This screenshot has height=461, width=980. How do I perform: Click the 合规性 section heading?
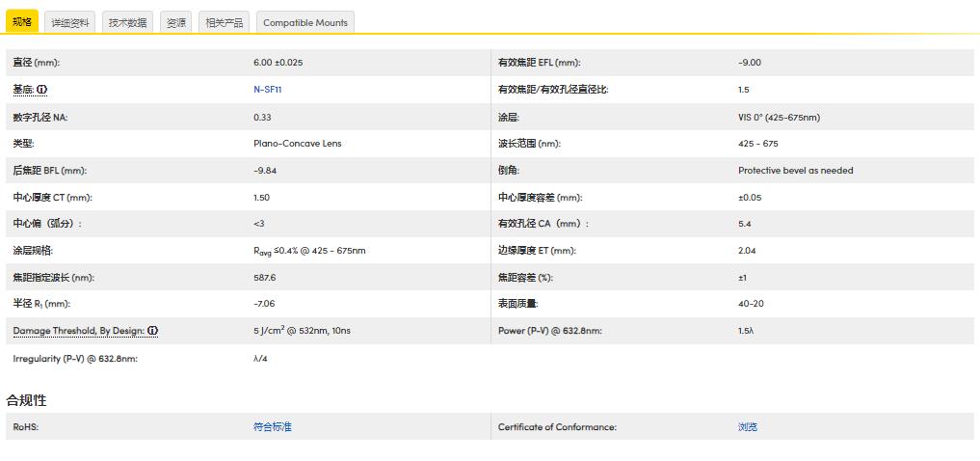click(x=26, y=400)
